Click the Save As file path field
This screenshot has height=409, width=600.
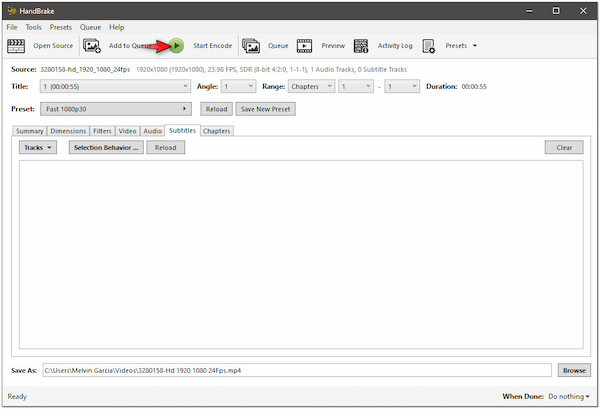[296, 370]
